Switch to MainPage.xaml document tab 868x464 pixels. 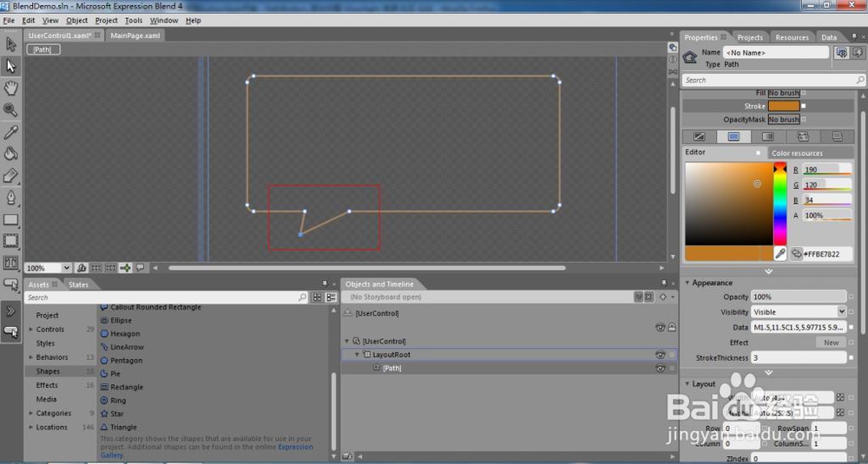coord(135,36)
